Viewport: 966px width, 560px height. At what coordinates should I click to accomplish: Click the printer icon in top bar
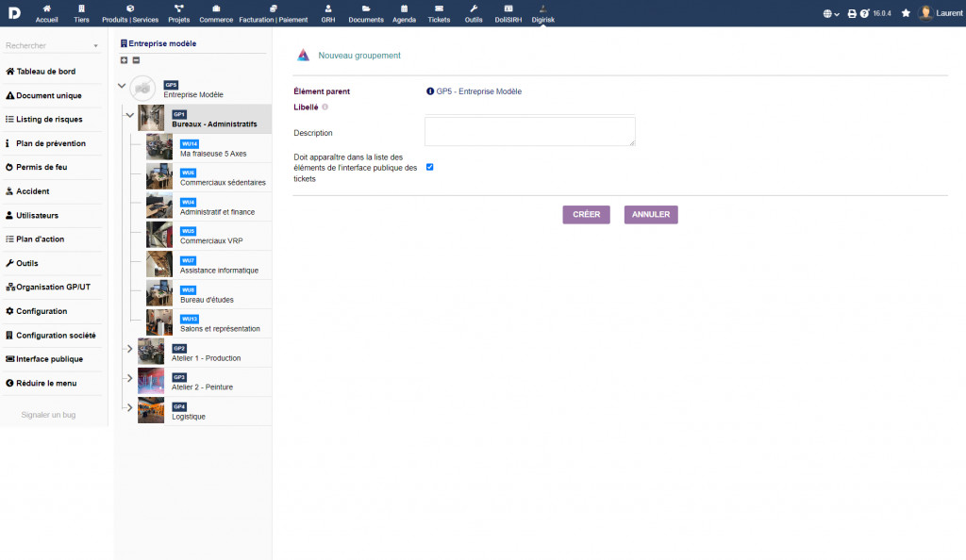(x=852, y=13)
